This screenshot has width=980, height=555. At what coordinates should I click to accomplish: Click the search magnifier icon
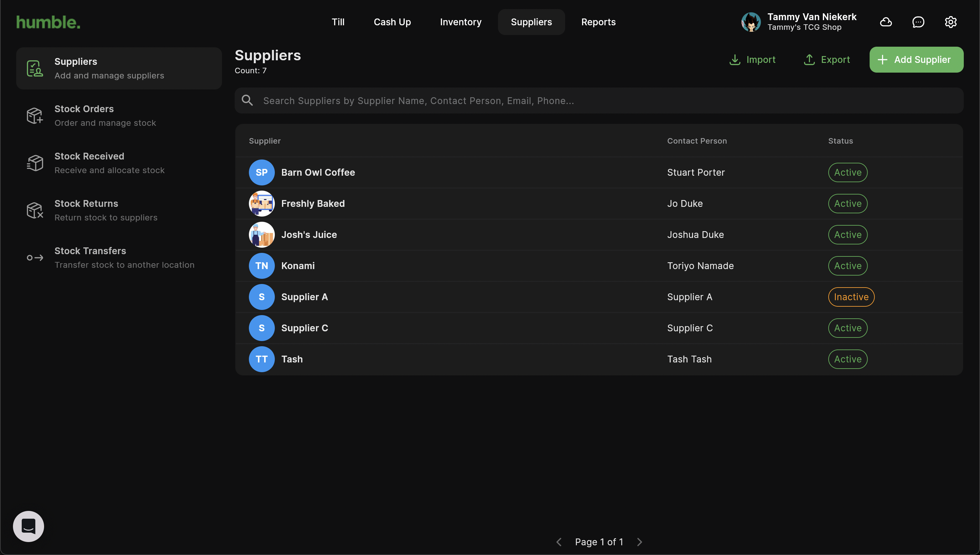point(247,100)
